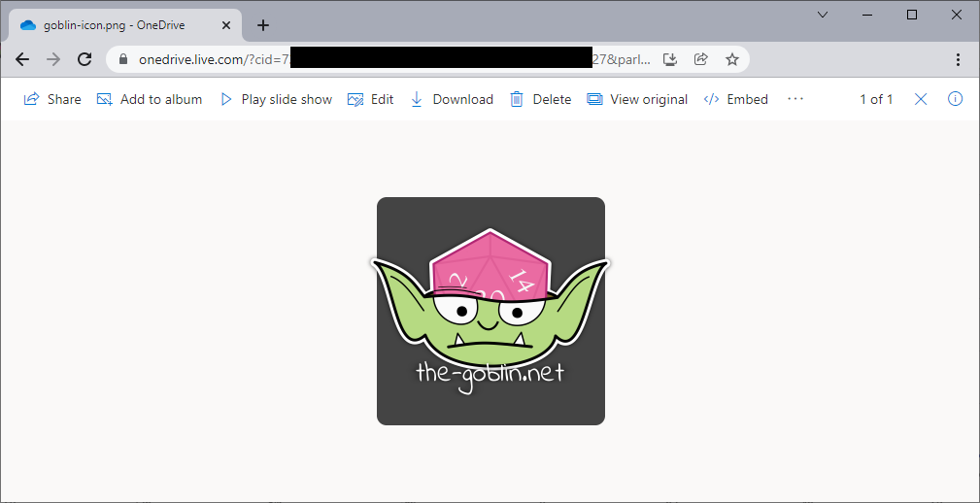Open the Embed option
Screen dimensions: 980x503
point(735,99)
